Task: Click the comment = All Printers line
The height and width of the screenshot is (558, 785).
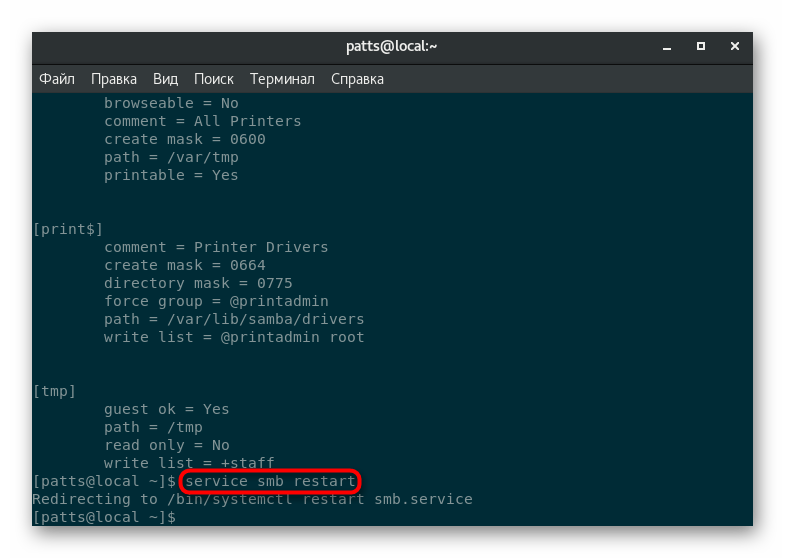Action: coord(202,121)
